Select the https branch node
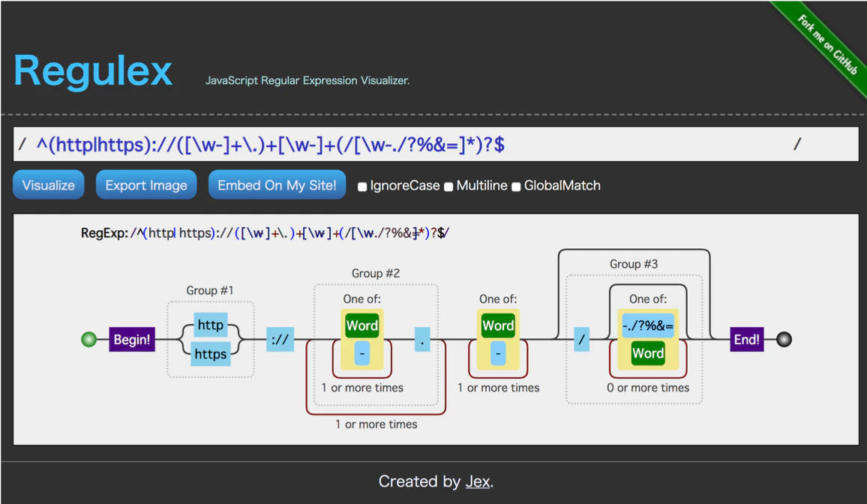Viewport: 867px width, 504px height. [x=211, y=354]
